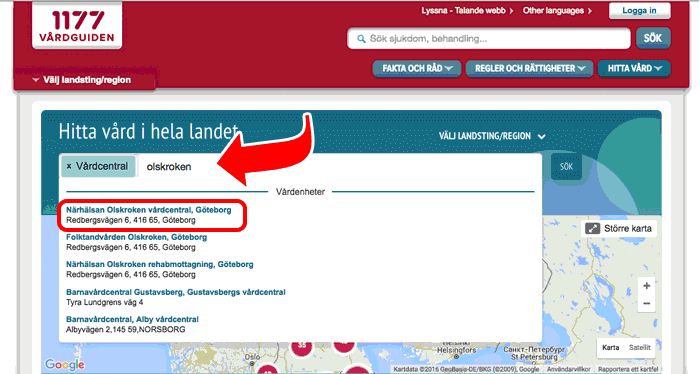Viewport: 700px width, 374px height.
Task: Zoom out on the map
Action: 646,304
